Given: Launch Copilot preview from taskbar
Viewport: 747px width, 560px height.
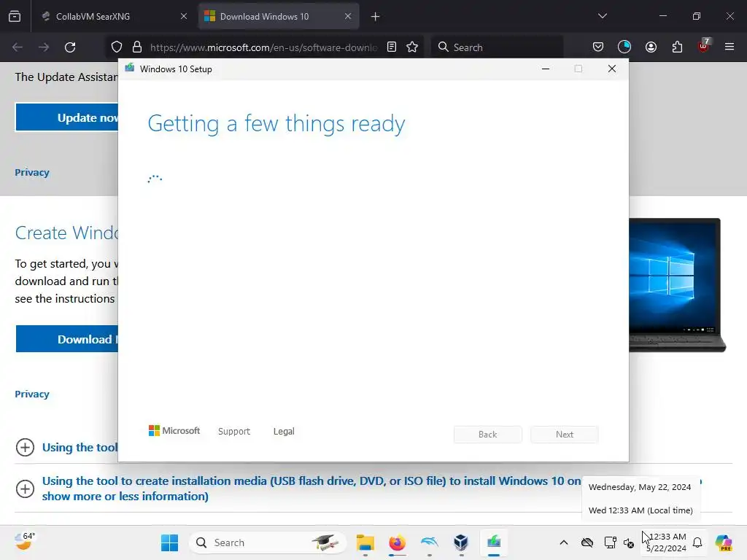Looking at the screenshot, I should point(723,542).
